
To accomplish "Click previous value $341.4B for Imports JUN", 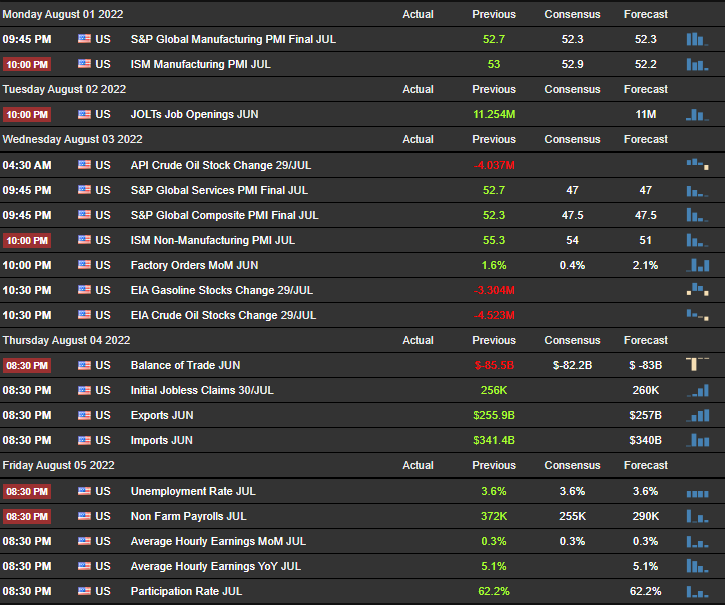I will 494,440.
